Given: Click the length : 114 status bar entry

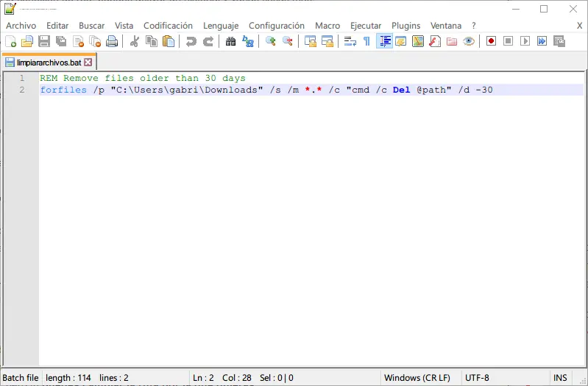Looking at the screenshot, I should [68, 377].
